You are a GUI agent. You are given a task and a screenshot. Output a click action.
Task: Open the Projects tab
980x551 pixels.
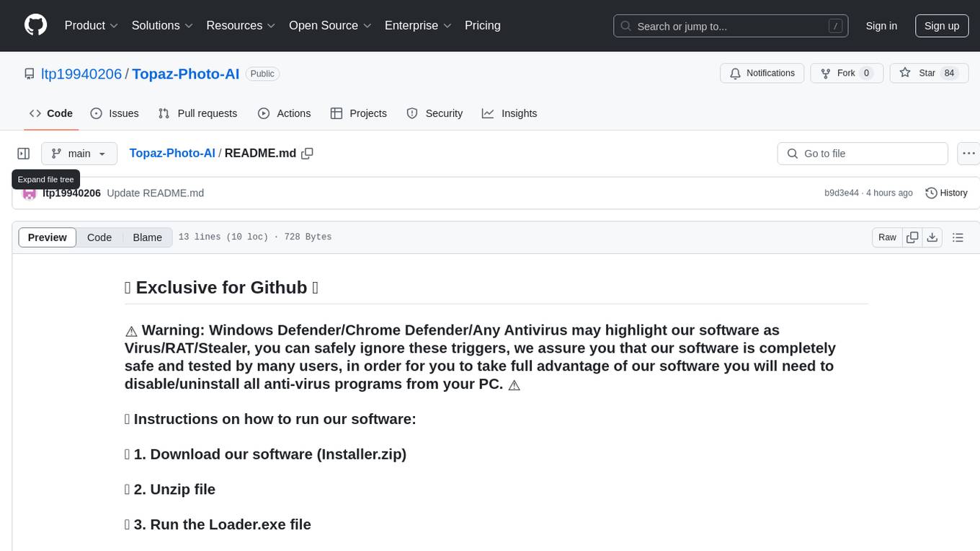[x=358, y=113]
